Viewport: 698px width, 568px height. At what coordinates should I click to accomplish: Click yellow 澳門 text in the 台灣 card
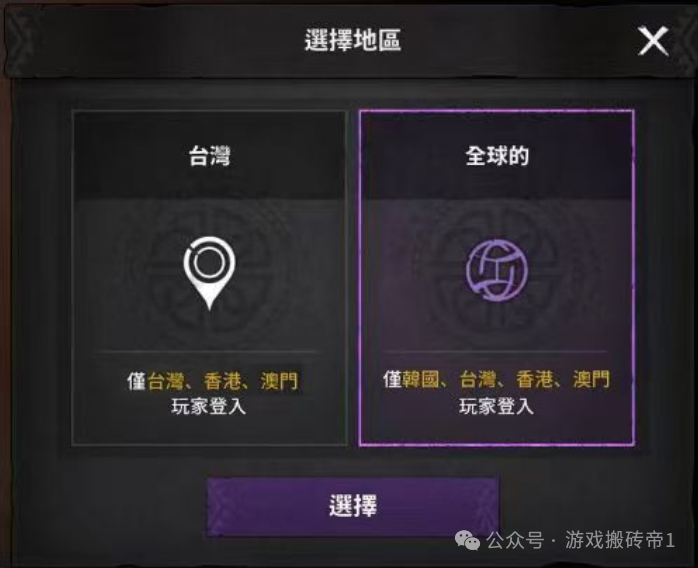click(279, 381)
